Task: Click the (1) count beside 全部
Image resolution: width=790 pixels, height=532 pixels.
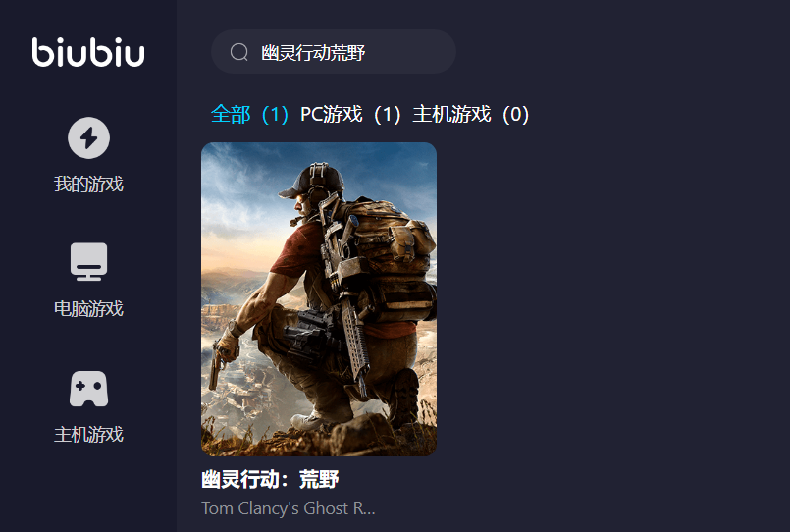Action: (x=275, y=115)
